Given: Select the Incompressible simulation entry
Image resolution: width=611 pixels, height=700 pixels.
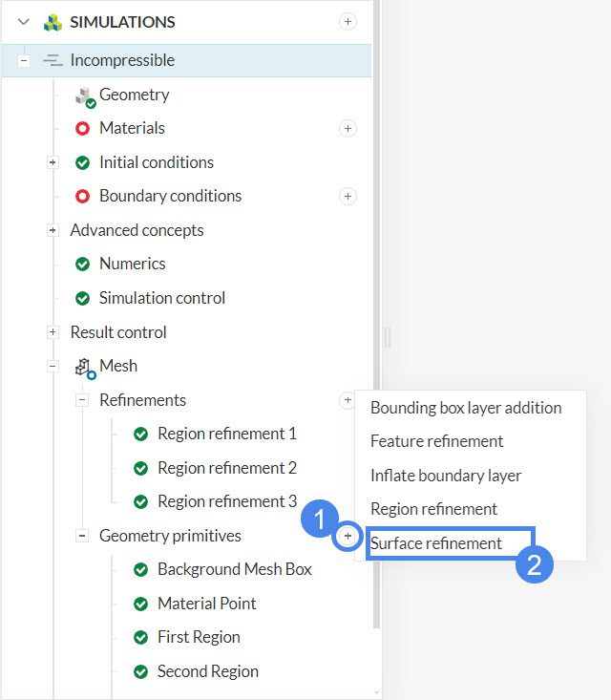Looking at the screenshot, I should (x=122, y=60).
